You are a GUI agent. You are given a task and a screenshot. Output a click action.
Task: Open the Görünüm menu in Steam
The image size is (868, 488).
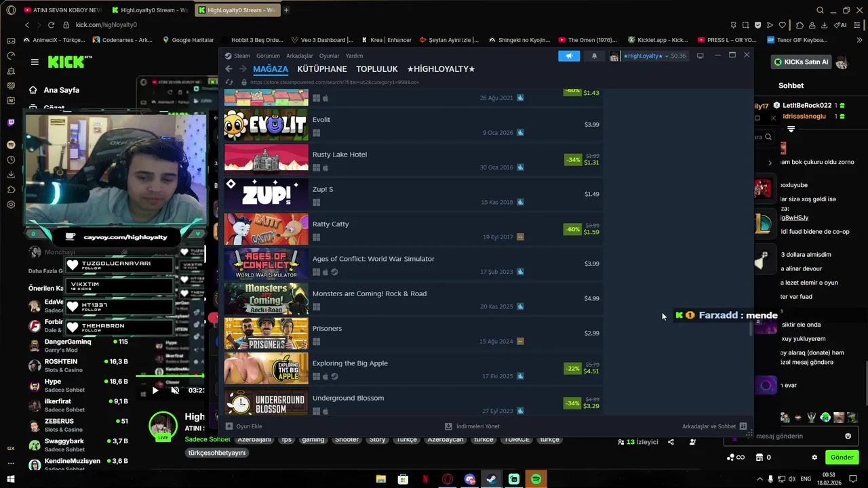(x=268, y=56)
